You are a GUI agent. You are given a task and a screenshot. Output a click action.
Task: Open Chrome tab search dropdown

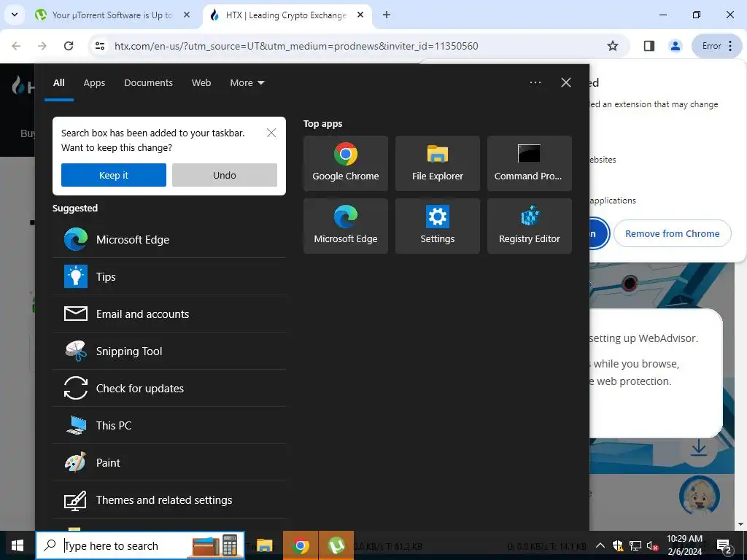point(15,15)
